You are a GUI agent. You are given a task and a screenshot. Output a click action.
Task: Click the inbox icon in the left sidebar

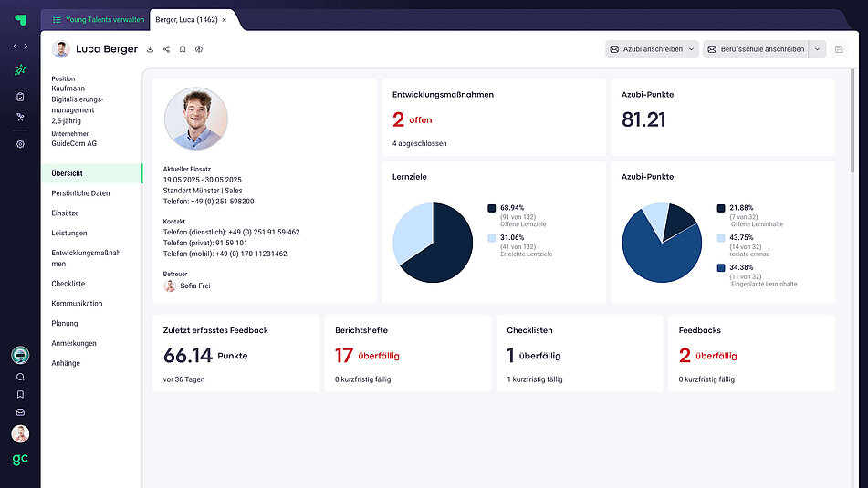[20, 412]
